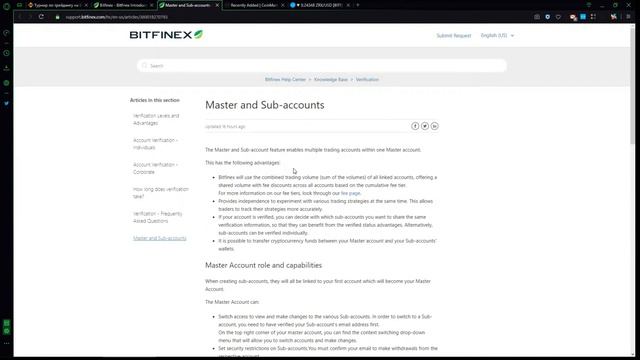The image size is (640, 360).
Task: Click the blue square extension icon
Action: pos(583,17)
